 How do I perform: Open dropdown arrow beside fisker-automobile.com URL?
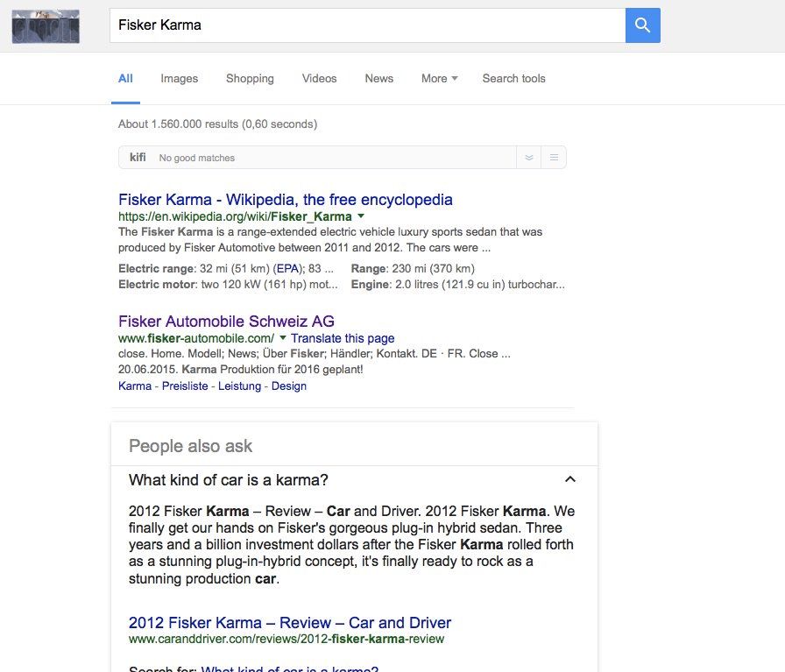(x=283, y=338)
